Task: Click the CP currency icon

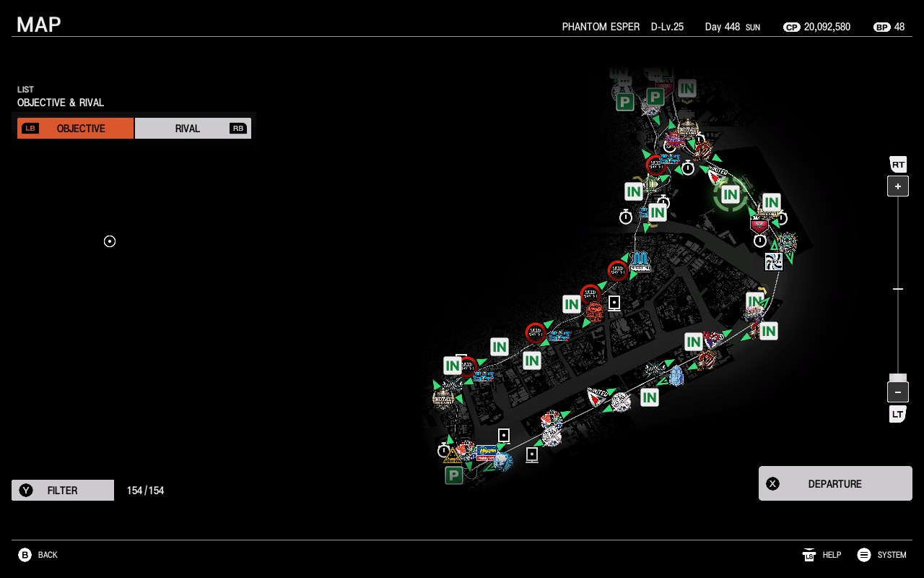Action: pos(791,27)
